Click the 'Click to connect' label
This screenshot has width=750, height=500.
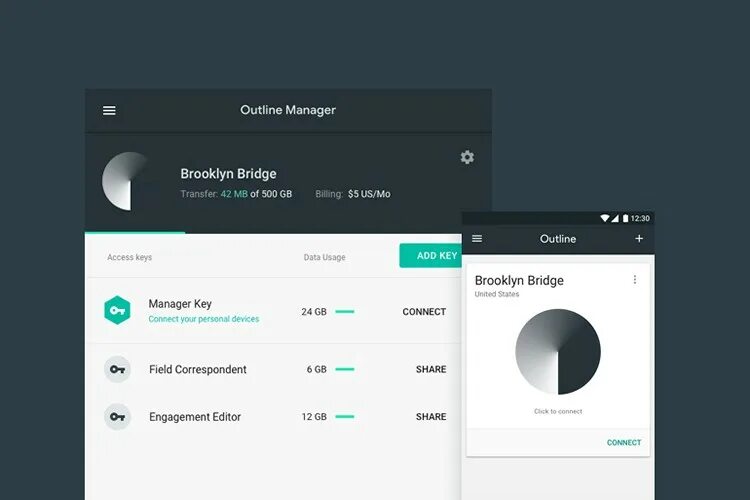[558, 411]
